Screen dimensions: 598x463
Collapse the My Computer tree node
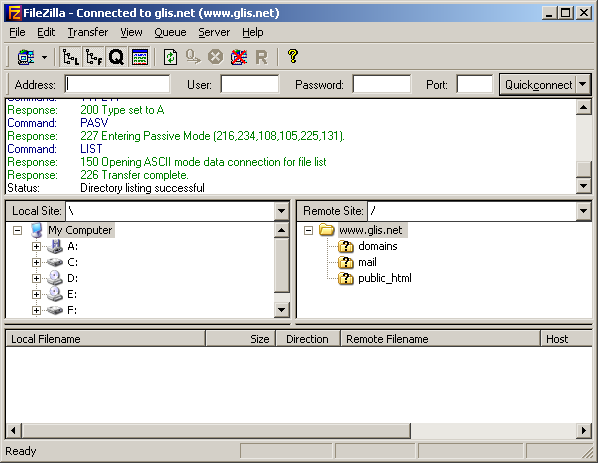point(17,230)
